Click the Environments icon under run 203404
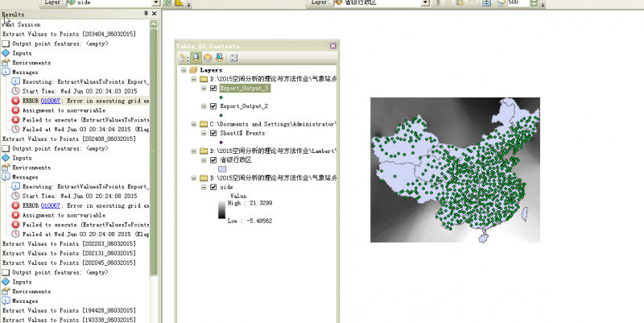 (x=6, y=63)
